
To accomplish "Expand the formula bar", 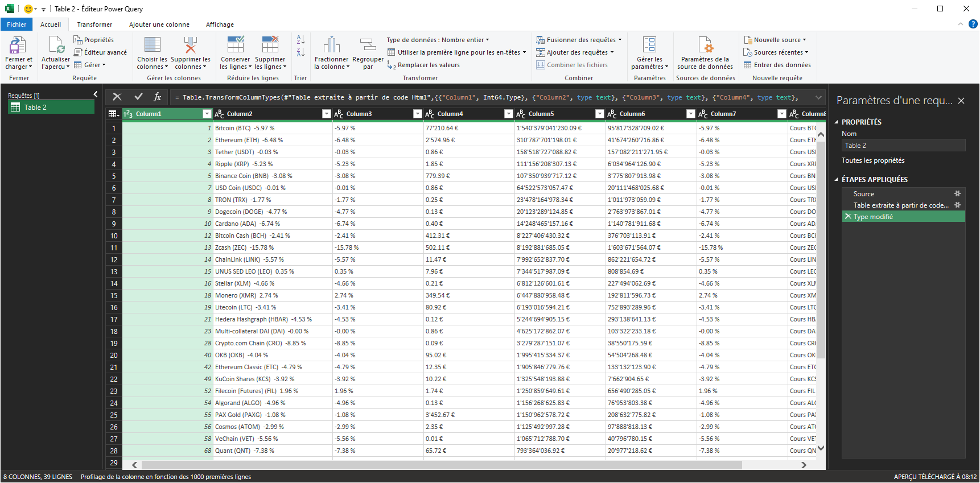I will coord(818,97).
